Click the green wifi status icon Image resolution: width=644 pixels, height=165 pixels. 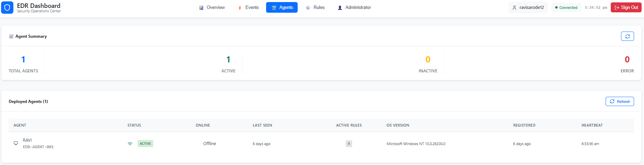[130, 144]
